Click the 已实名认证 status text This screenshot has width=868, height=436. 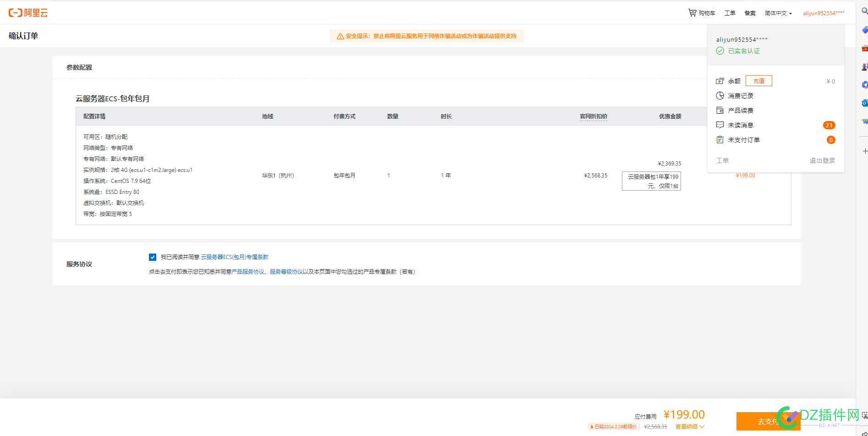(x=744, y=51)
